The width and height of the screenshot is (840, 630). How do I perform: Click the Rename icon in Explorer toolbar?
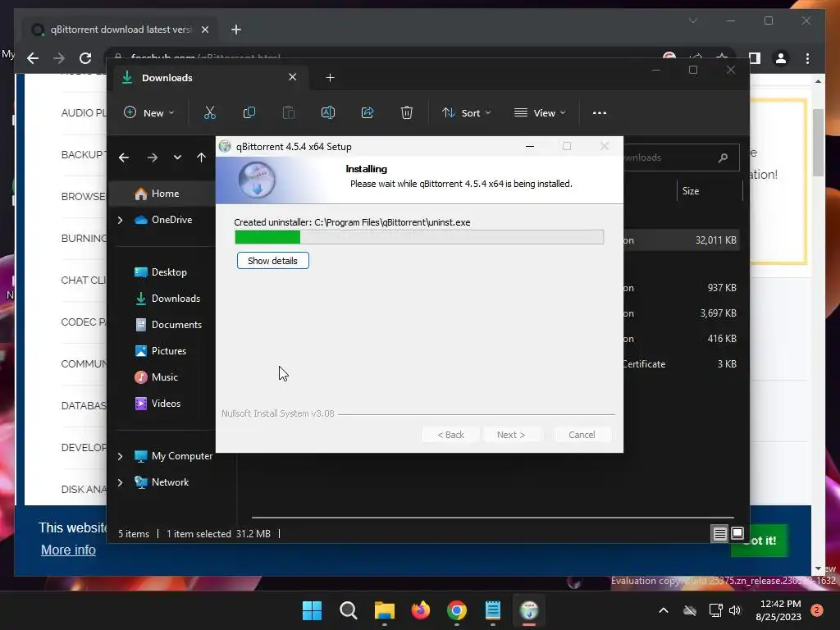pyautogui.click(x=328, y=112)
